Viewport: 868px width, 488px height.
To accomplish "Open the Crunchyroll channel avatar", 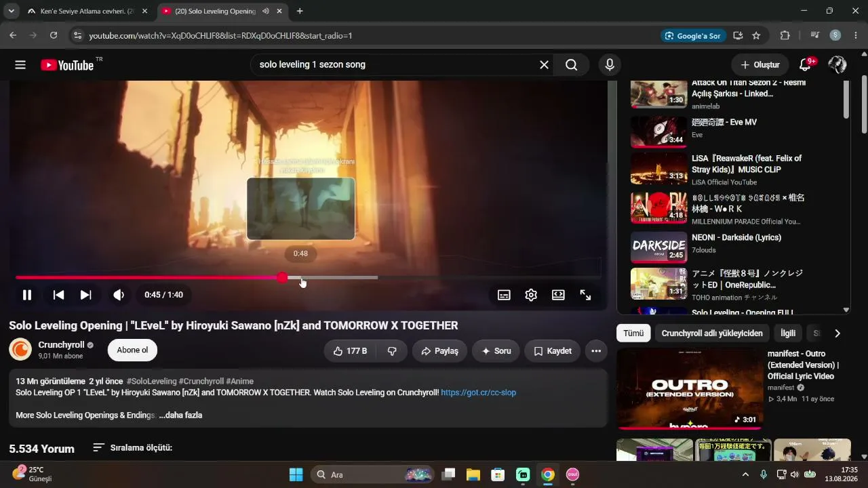I will (20, 350).
